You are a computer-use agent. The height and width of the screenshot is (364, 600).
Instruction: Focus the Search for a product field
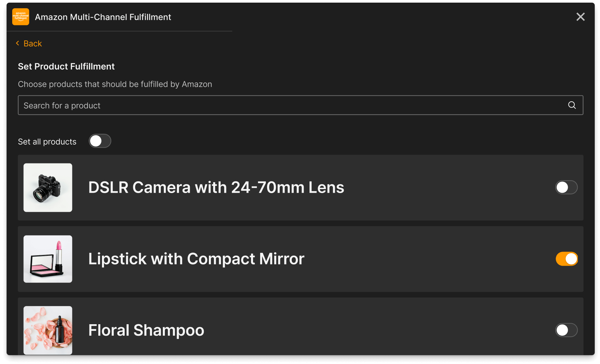[289, 105]
